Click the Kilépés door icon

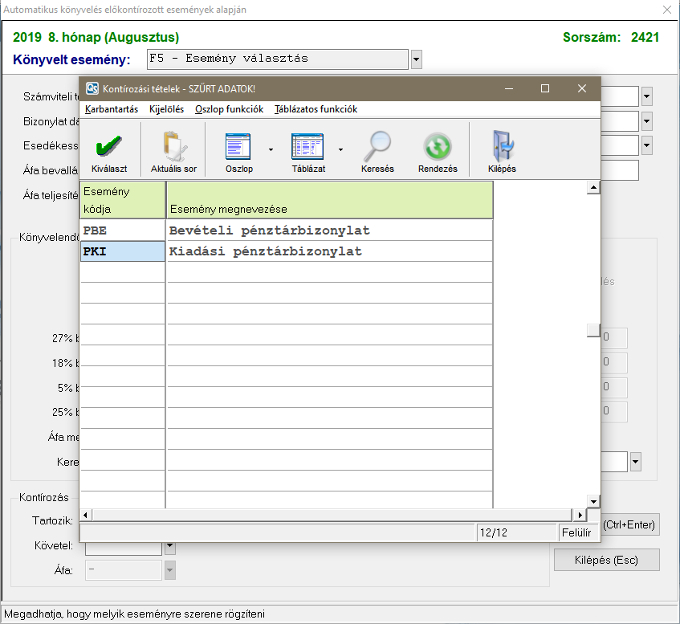[x=502, y=148]
